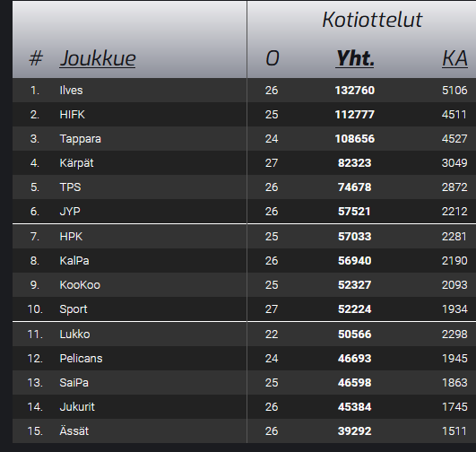Select the JYP team name
The width and height of the screenshot is (476, 452).
(x=70, y=212)
